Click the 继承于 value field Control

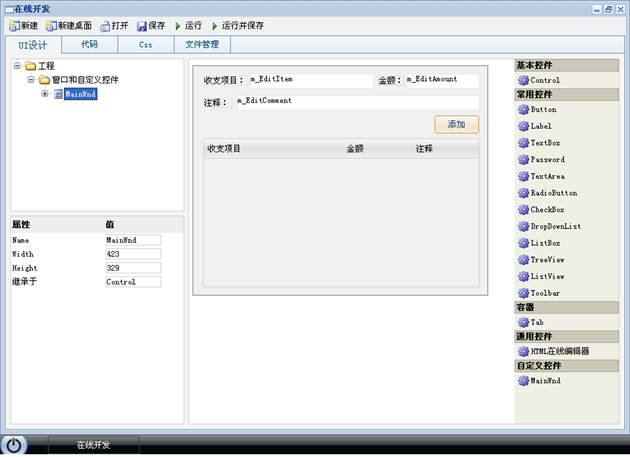[133, 282]
